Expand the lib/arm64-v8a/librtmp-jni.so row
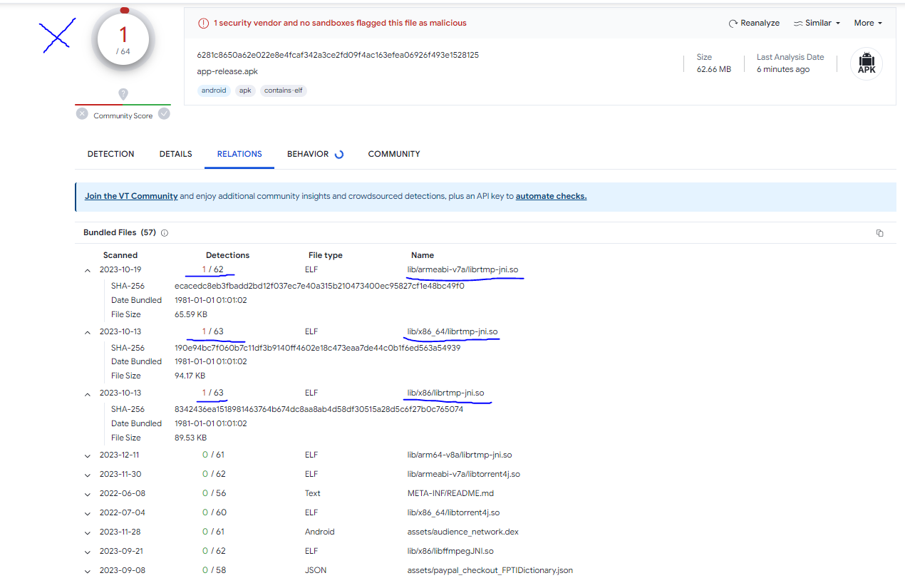This screenshot has width=905, height=588. (x=88, y=455)
